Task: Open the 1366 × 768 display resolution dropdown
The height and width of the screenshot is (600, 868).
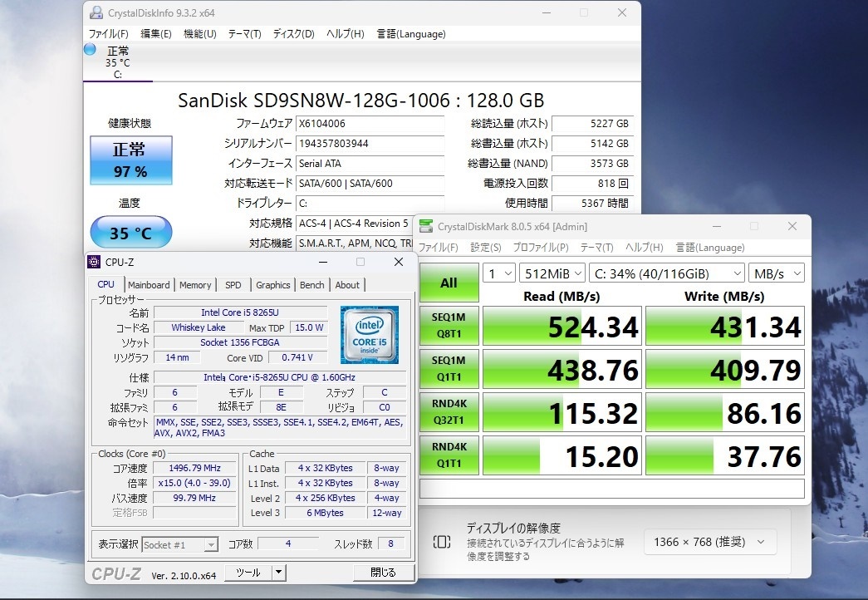Action: coord(710,542)
